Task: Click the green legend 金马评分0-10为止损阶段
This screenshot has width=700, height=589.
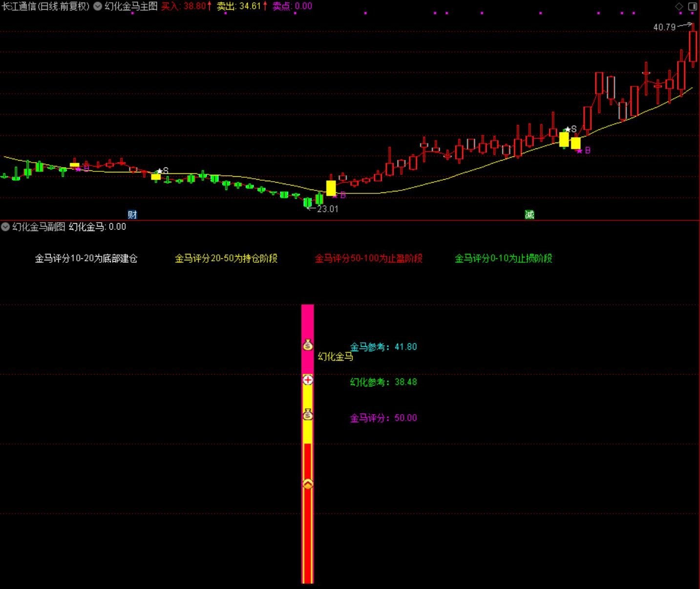Action: 504,258
